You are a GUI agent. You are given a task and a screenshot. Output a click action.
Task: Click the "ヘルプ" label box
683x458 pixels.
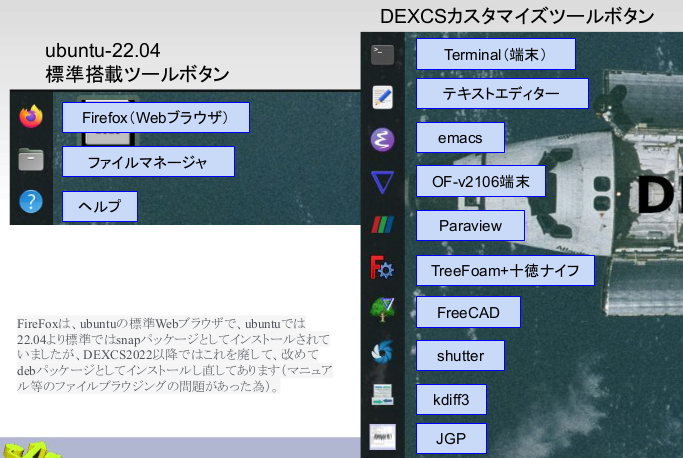point(99,207)
